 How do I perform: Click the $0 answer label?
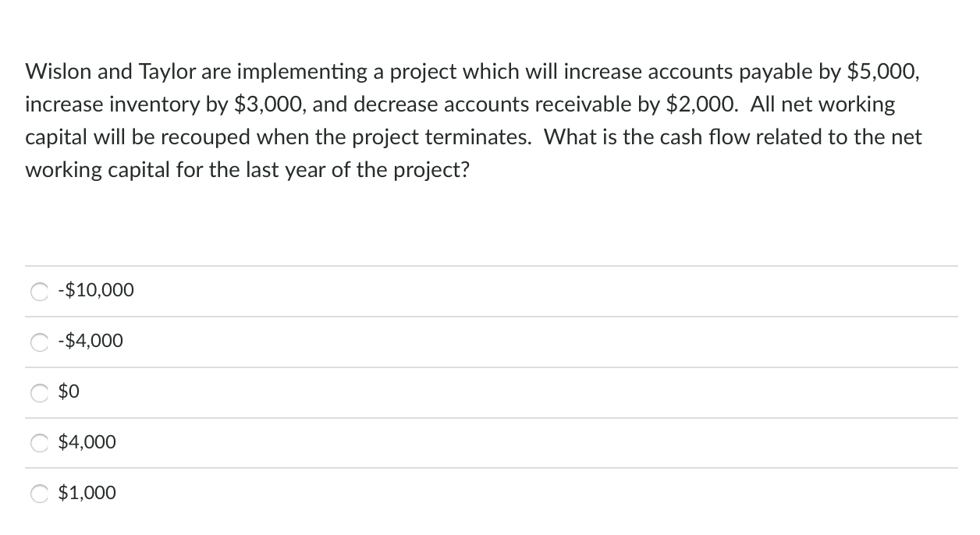tap(69, 392)
